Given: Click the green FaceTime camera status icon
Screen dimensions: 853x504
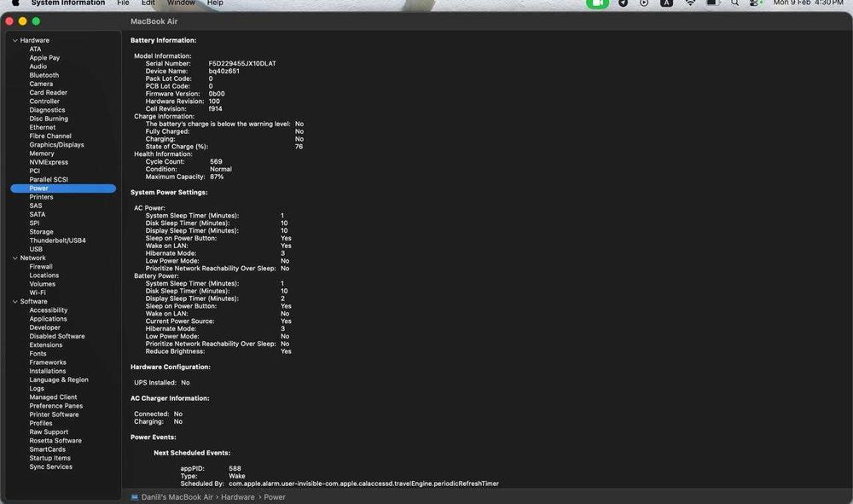Looking at the screenshot, I should pos(597,3).
